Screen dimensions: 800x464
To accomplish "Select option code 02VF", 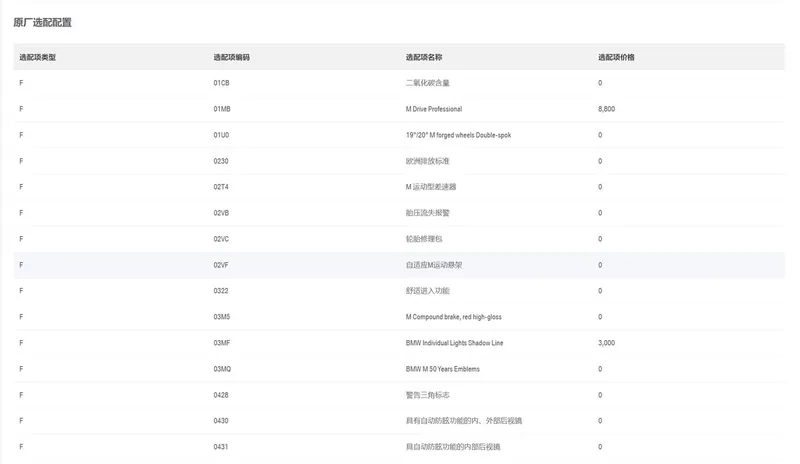I will coord(221,265).
